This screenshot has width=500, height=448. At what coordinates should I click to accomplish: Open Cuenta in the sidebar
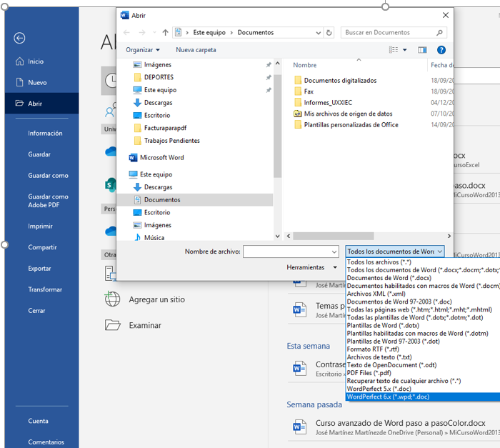tap(38, 421)
